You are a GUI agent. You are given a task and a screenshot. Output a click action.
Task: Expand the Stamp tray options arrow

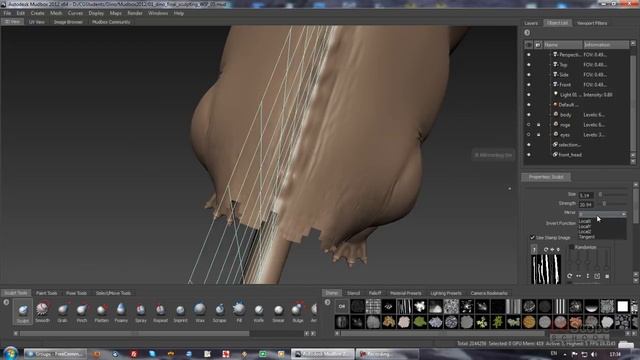click(327, 302)
